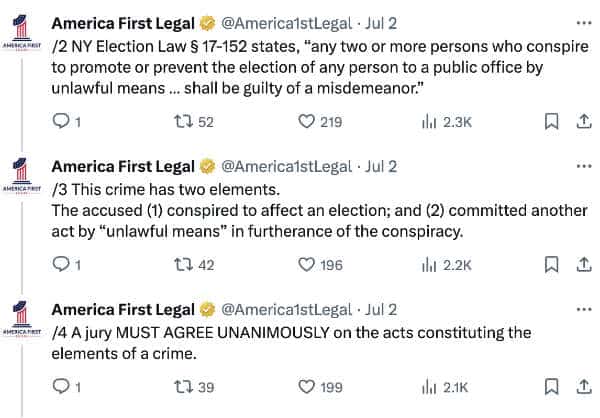Share the /4 jury unanimity tweet

click(584, 387)
